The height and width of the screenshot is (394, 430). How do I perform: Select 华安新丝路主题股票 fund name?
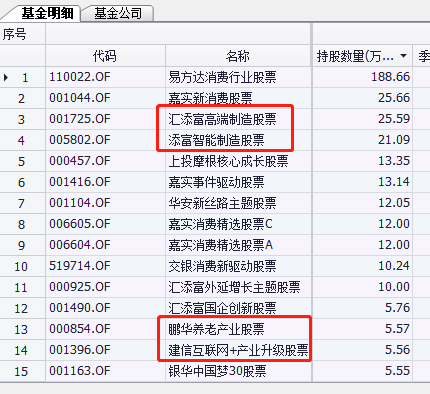[222, 203]
